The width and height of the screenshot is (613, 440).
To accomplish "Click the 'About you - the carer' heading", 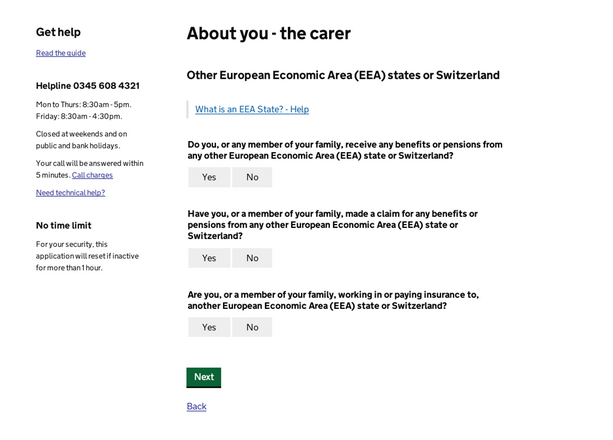I will pyautogui.click(x=269, y=34).
